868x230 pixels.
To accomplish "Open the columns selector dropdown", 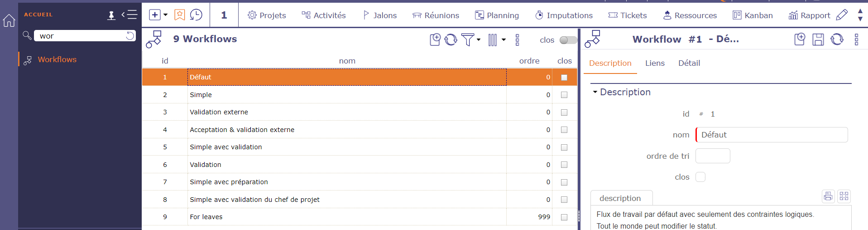I will (x=496, y=40).
